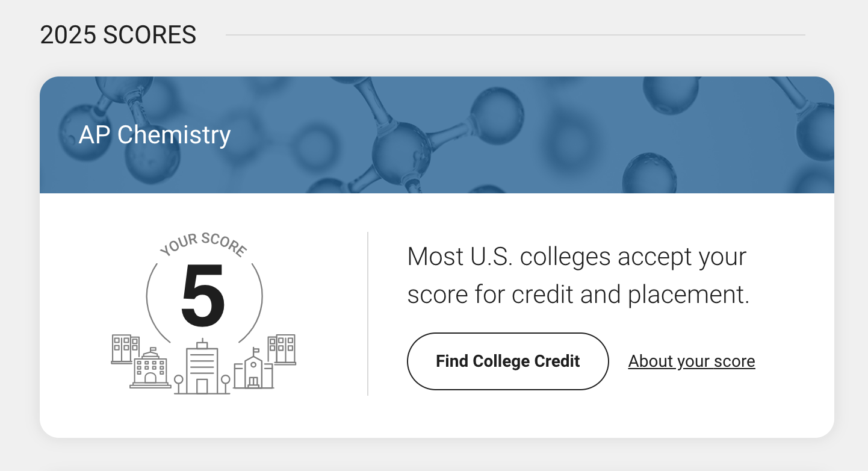Viewport: 868px width, 471px height.
Task: Click the Find College Credit button
Action: pyautogui.click(x=508, y=361)
